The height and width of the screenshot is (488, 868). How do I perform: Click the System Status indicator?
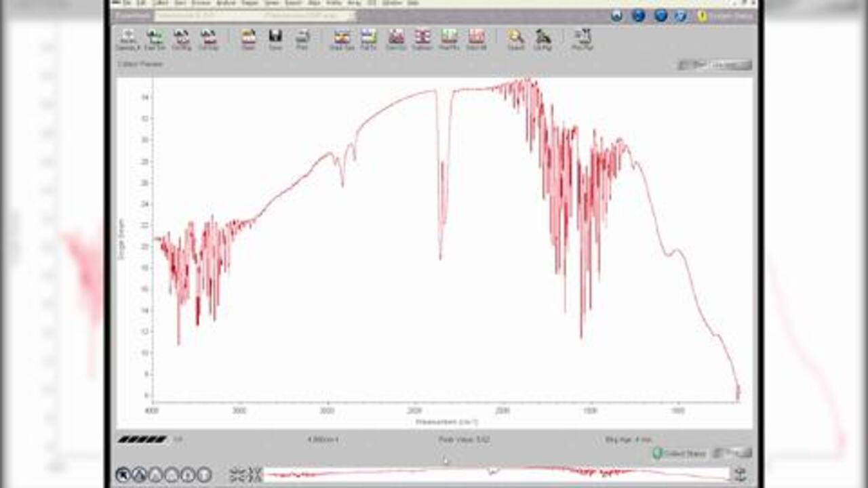coord(725,16)
